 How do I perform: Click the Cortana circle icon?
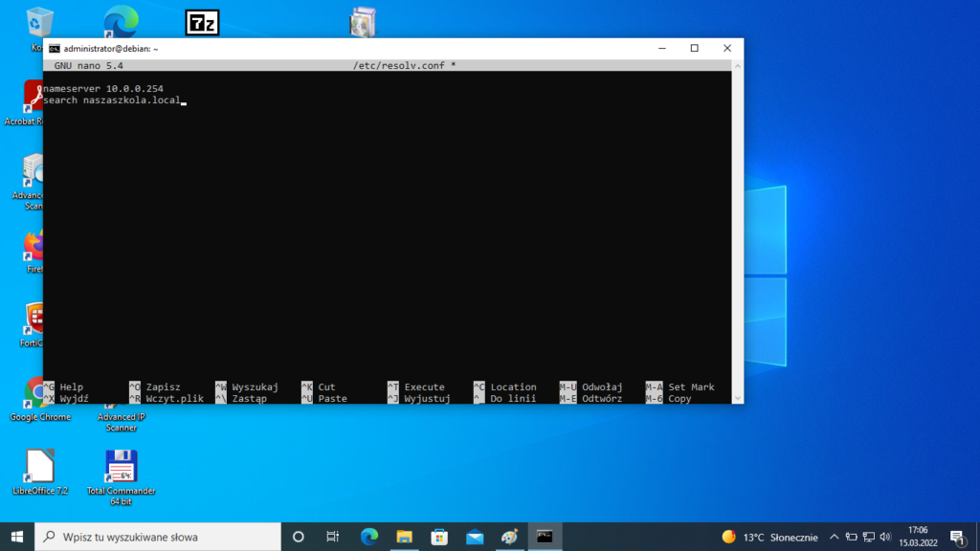click(298, 537)
